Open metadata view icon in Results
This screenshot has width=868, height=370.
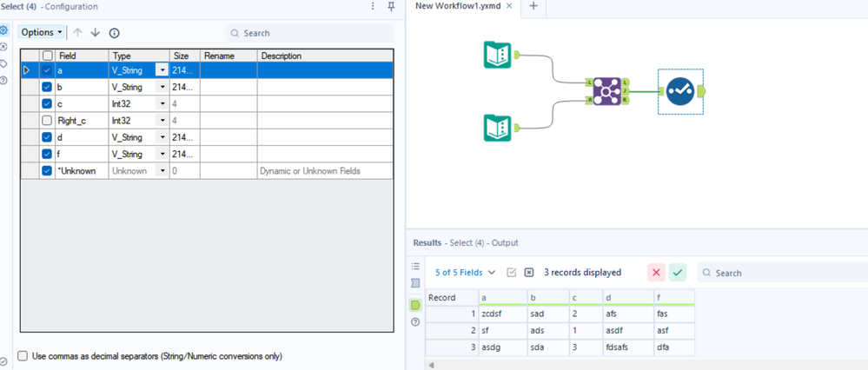(x=415, y=283)
